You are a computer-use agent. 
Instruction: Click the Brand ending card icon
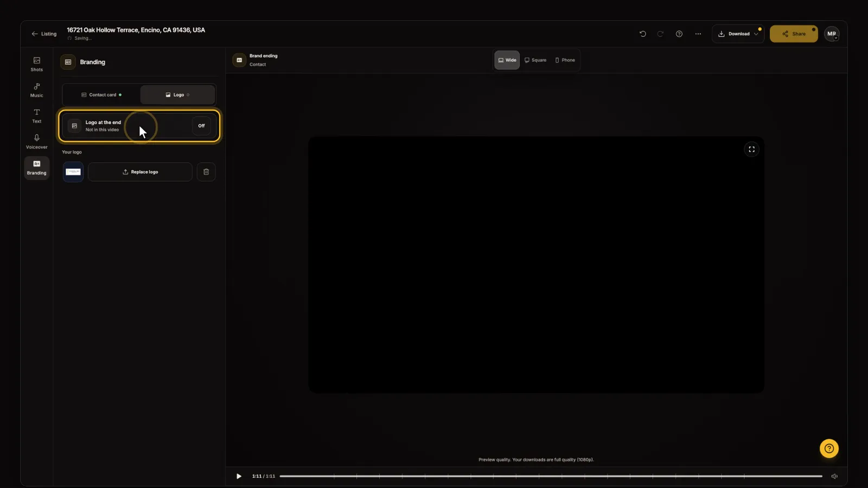(x=239, y=60)
